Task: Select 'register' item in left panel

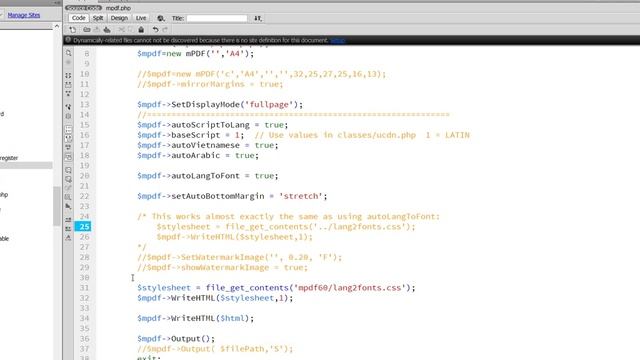Action: click(x=9, y=158)
